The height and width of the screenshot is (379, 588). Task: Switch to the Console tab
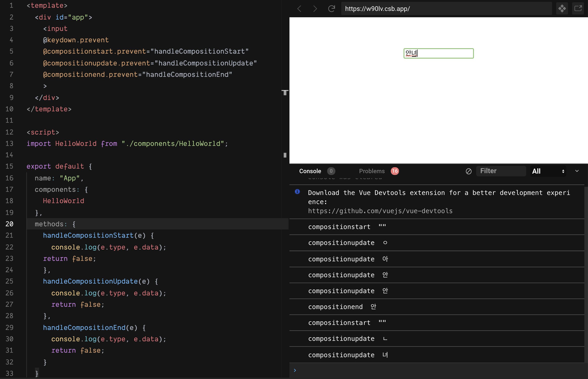click(310, 171)
